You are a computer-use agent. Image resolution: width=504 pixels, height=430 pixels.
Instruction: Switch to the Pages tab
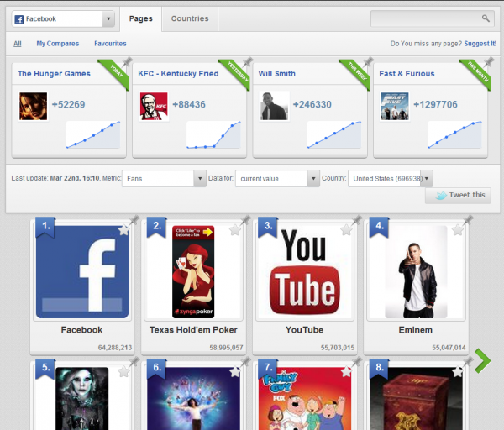click(141, 18)
